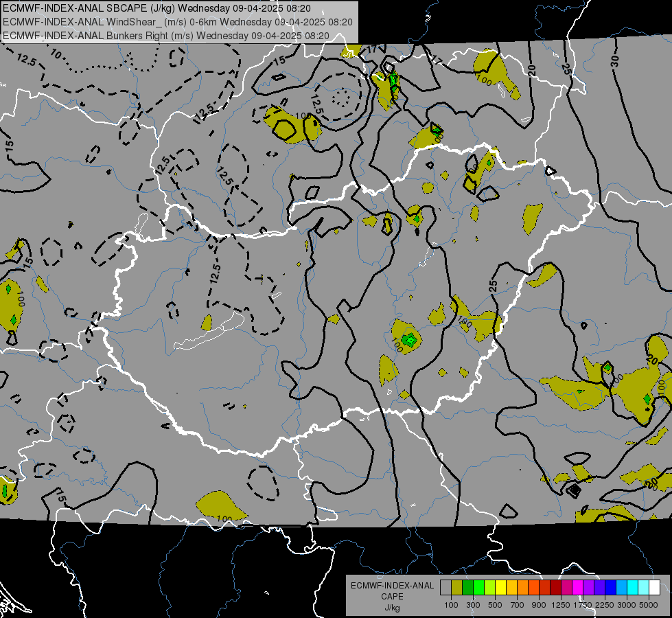Viewport: 672px width, 618px height.
Task: Pick the lime yellow-green legend swatch
Action: (x=489, y=587)
